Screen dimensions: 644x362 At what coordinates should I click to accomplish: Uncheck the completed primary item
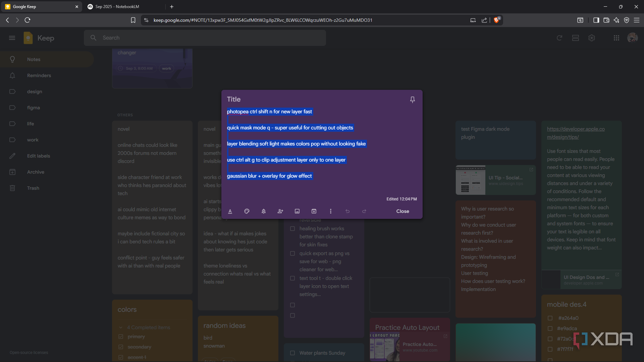(x=121, y=337)
